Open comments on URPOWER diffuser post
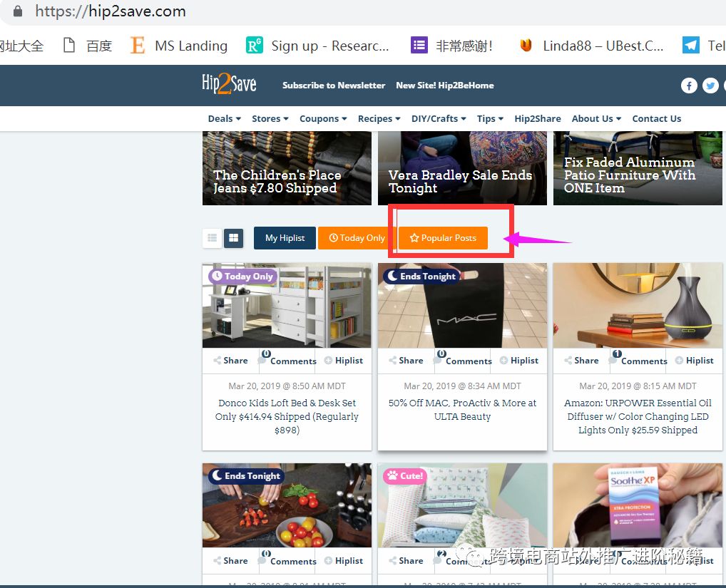Viewport: 726px width, 588px height. point(638,359)
